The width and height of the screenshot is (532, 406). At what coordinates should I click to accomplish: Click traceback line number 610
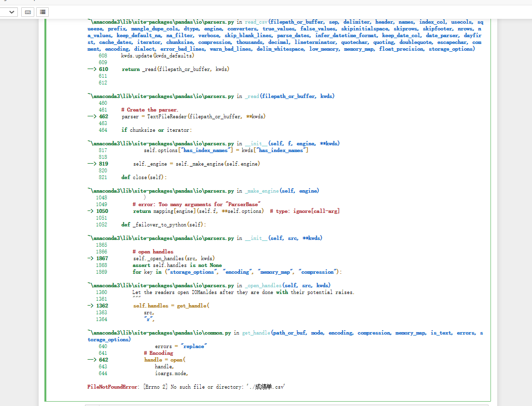tap(103, 69)
